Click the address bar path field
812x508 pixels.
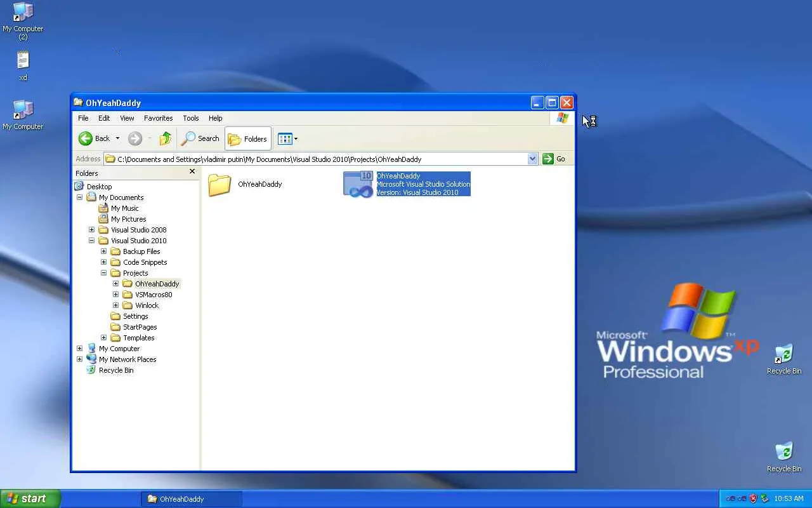315,159
